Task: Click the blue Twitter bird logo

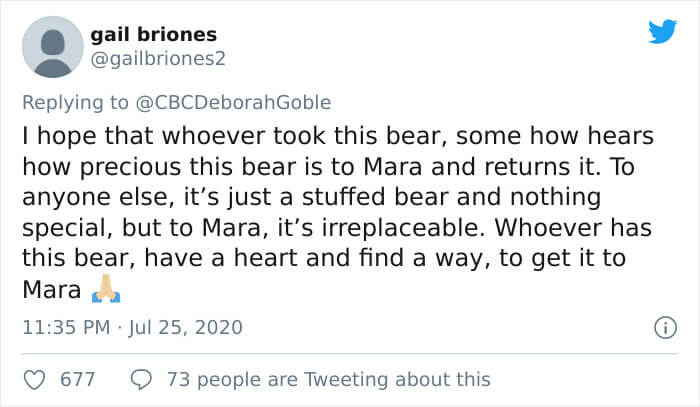Action: pyautogui.click(x=662, y=31)
